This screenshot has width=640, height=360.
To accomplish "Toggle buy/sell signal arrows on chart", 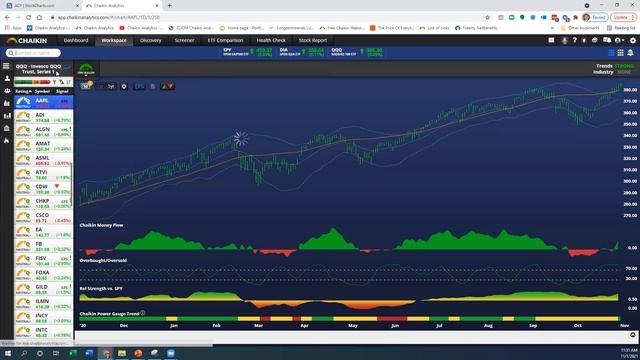I will [x=167, y=86].
